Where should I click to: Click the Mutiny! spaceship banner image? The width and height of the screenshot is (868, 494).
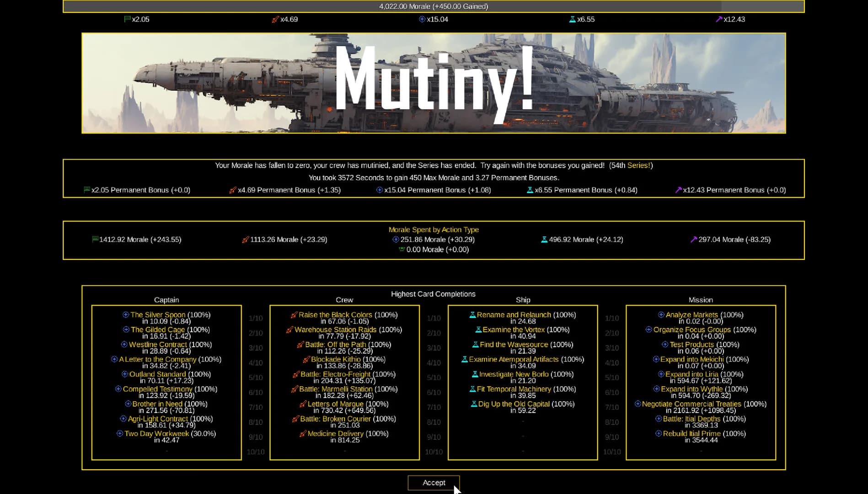coord(434,83)
